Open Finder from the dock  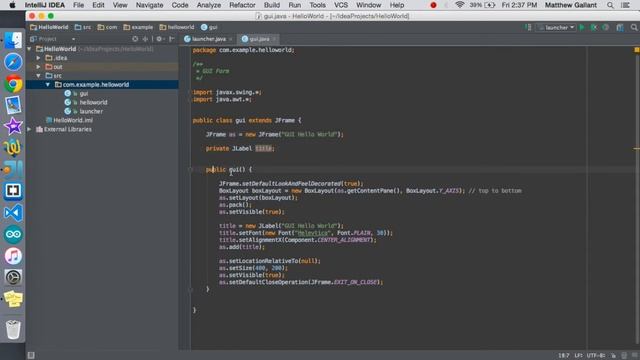(x=13, y=40)
